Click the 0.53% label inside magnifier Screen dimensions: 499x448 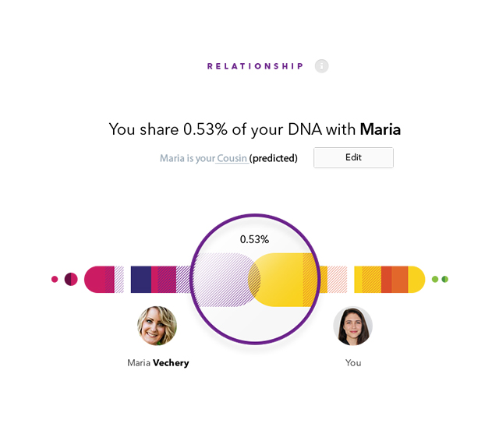tap(254, 239)
